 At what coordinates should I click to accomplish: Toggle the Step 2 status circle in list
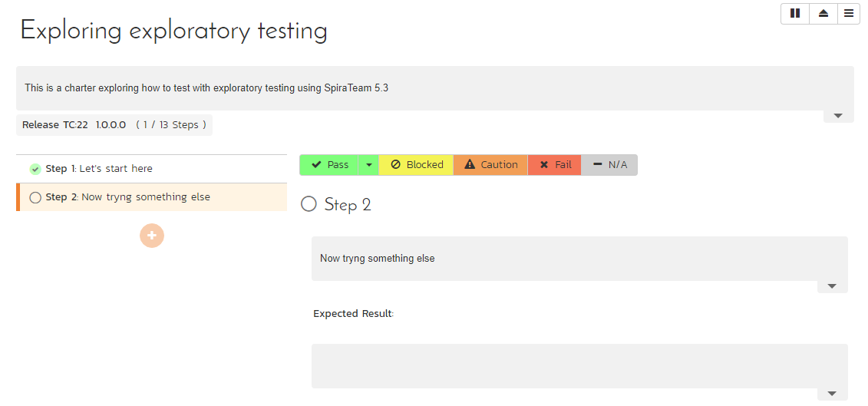(x=35, y=197)
